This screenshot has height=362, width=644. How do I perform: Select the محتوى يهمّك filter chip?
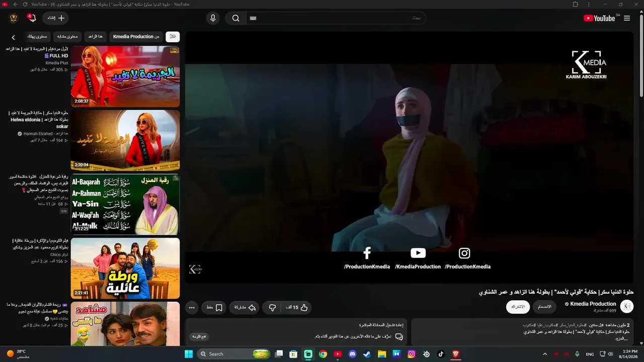coord(37,37)
